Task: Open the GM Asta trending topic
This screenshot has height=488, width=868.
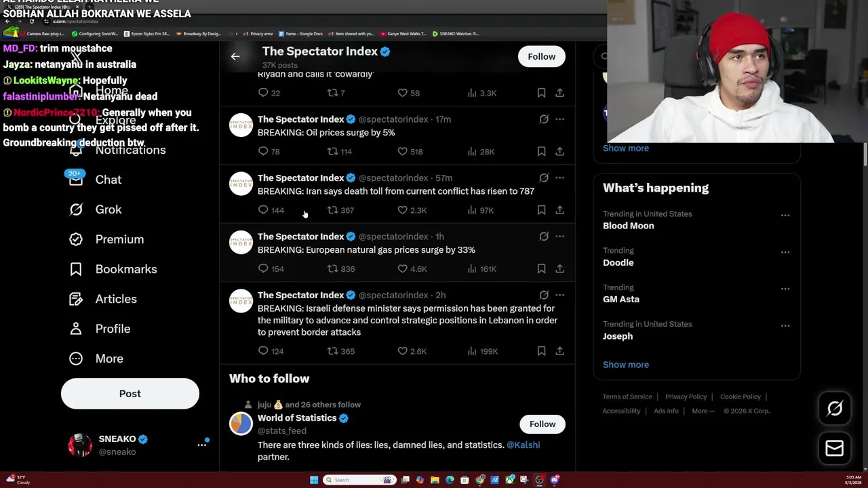Action: tap(621, 299)
